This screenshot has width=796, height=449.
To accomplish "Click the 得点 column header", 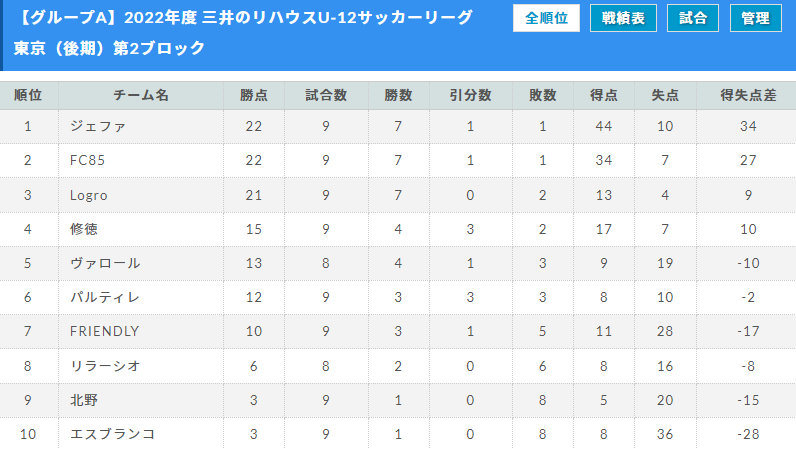I will click(x=604, y=95).
